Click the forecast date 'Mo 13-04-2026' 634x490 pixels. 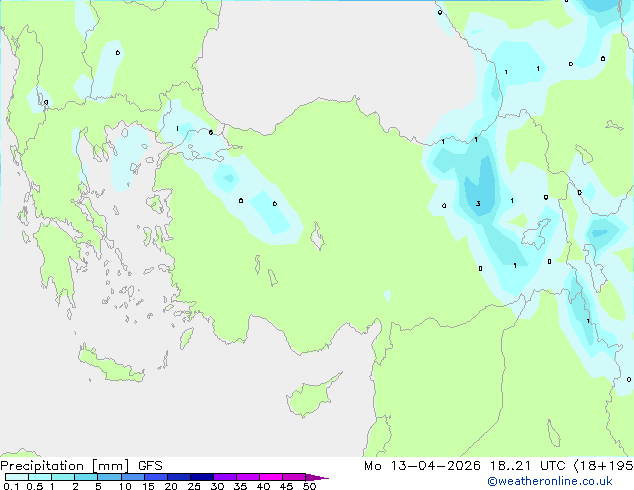pyautogui.click(x=422, y=466)
